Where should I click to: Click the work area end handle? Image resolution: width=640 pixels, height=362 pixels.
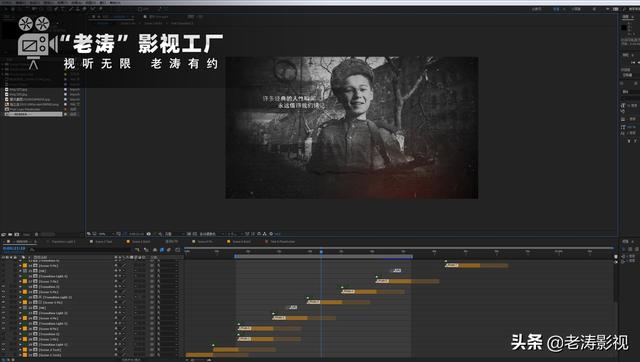coord(411,256)
